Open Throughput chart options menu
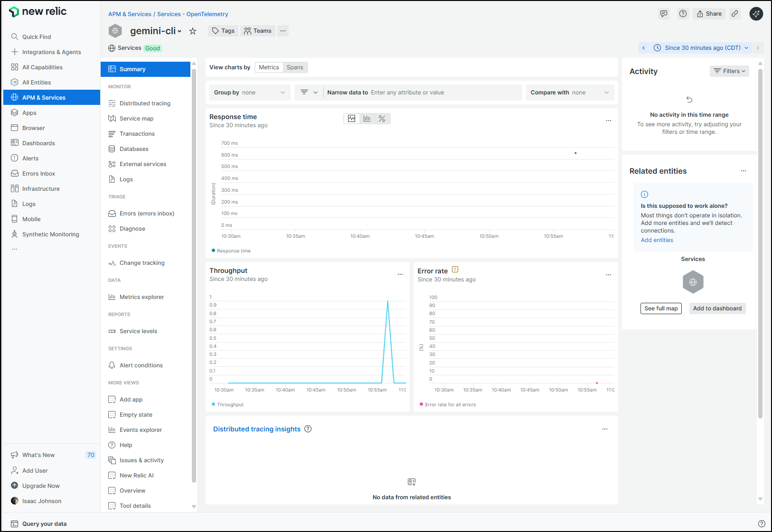This screenshot has width=772, height=532. 400,274
